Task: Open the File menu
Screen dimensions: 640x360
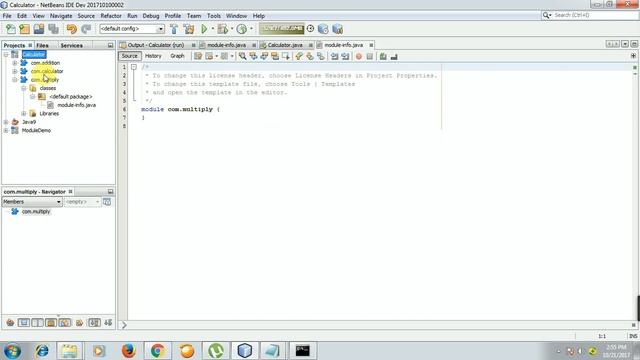Action: coord(7,16)
